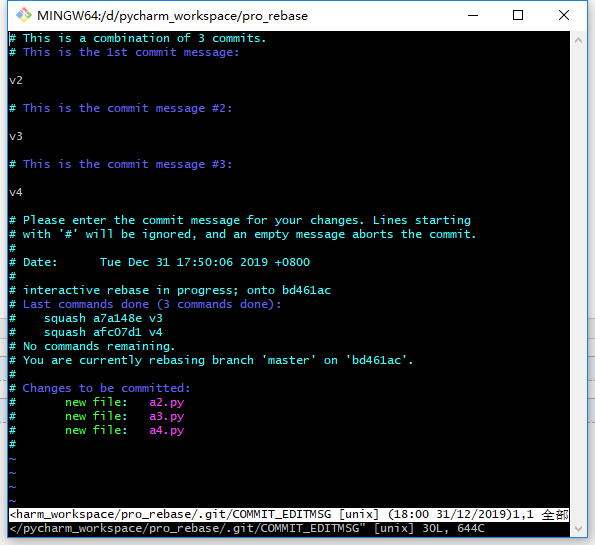The image size is (595, 545).
Task: Click the 'squash a7a148e v3' line
Action: (86, 318)
